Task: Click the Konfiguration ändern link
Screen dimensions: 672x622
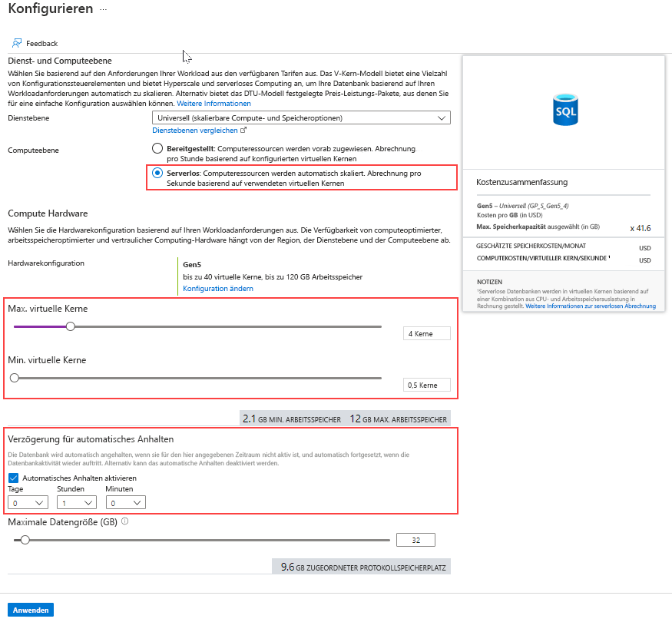Action: (218, 288)
